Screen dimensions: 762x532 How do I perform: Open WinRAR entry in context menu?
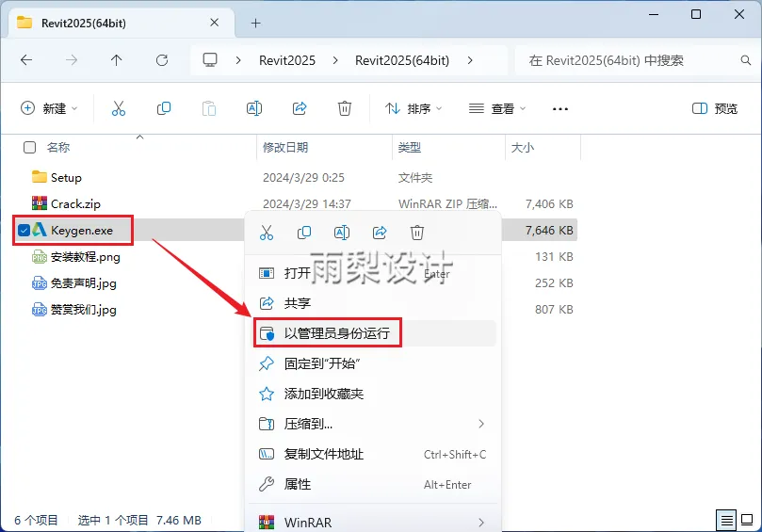click(x=373, y=523)
